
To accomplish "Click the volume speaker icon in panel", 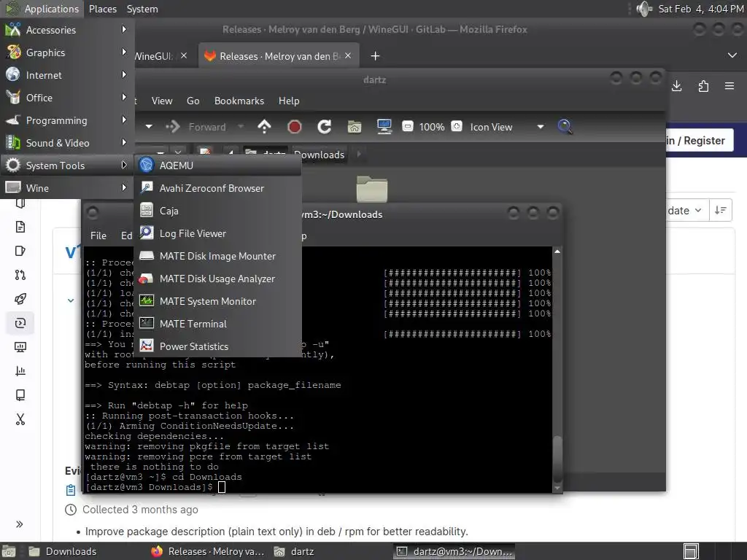I will pyautogui.click(x=644, y=9).
